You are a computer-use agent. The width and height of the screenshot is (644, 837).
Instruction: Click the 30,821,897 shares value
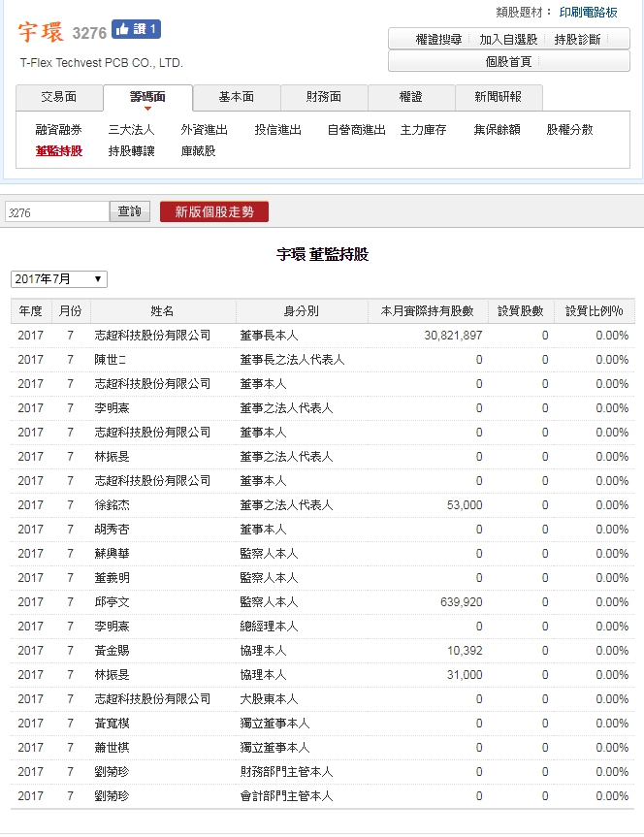(x=453, y=336)
